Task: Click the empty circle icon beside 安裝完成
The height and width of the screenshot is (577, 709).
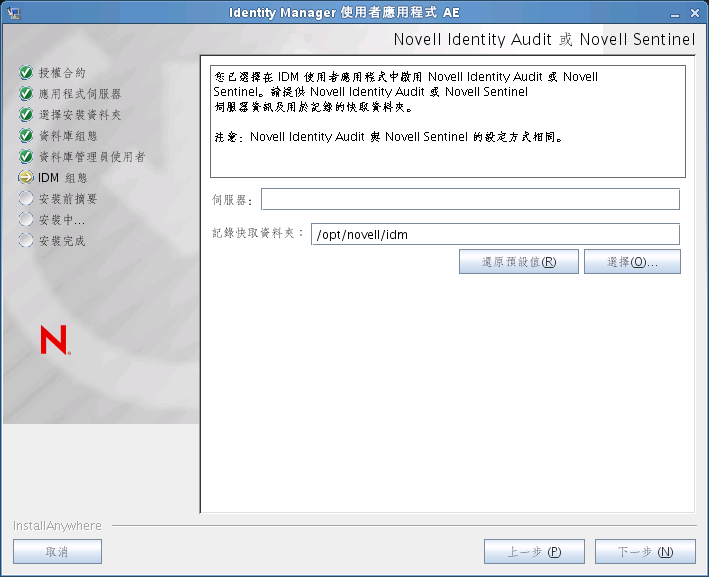Action: point(26,240)
